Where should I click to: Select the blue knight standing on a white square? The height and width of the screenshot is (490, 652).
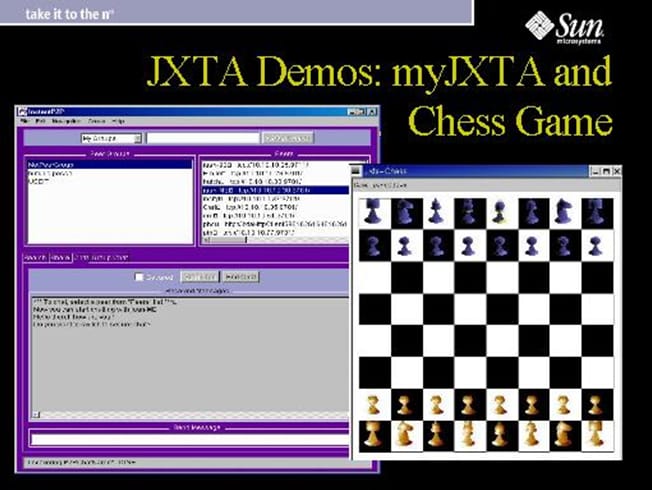[563, 211]
